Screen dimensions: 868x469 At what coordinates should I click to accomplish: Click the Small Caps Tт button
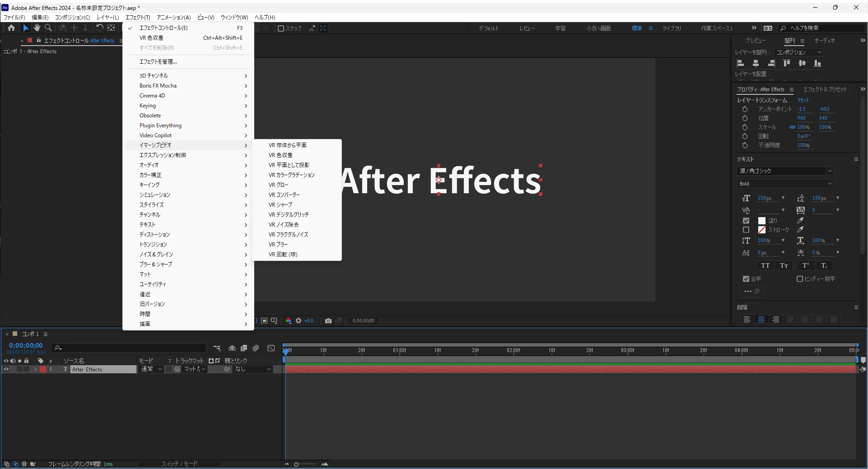(784, 265)
